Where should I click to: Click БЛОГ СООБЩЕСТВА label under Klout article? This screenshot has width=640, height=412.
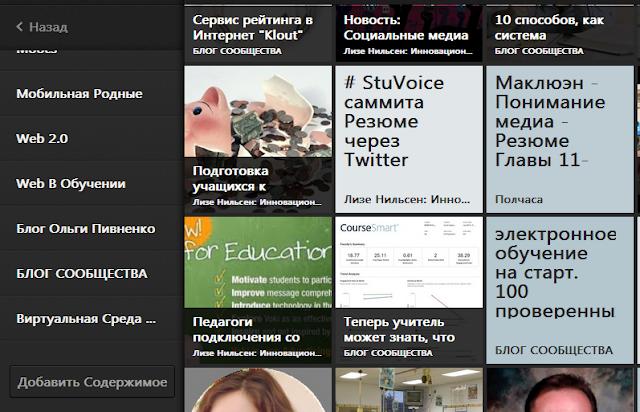click(237, 51)
